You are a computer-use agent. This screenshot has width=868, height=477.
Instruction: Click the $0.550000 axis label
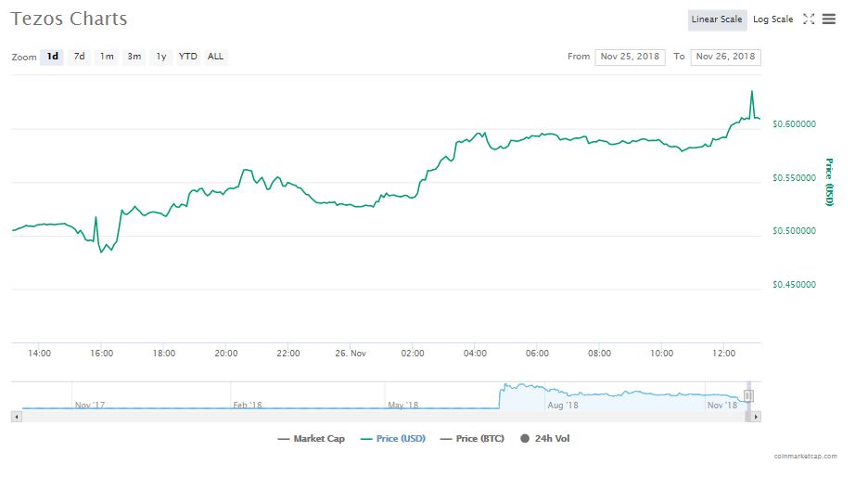point(795,178)
